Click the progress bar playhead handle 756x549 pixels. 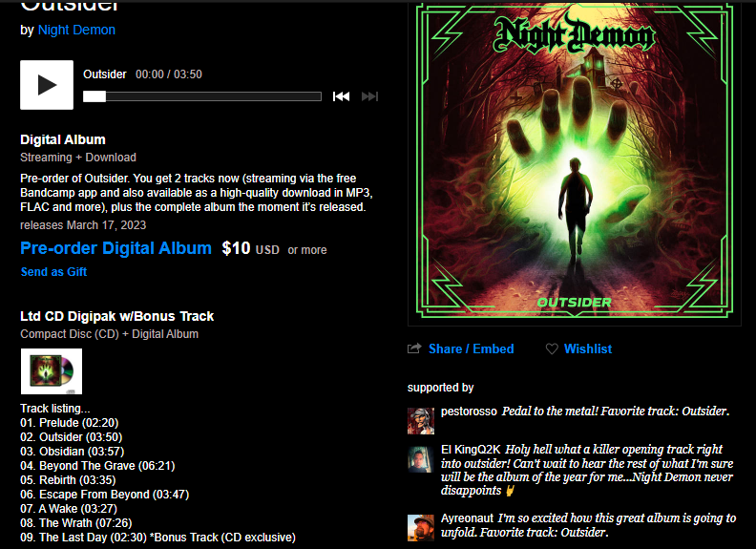(94, 96)
